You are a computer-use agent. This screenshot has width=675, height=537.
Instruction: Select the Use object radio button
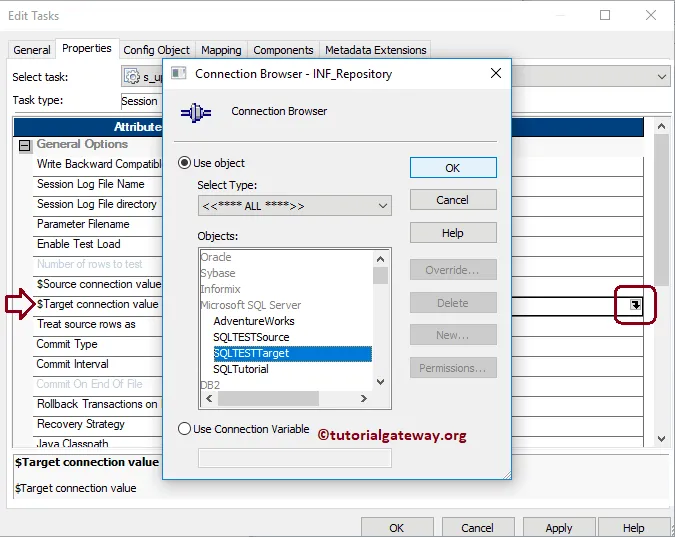tap(184, 163)
